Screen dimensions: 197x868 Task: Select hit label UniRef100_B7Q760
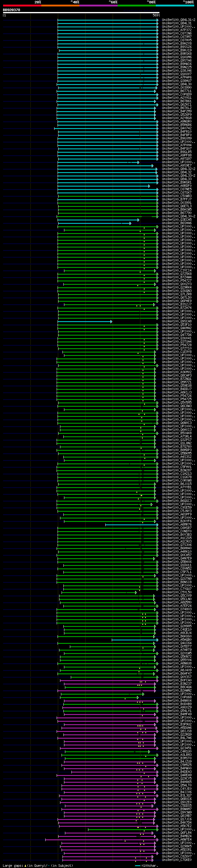click(177, 447)
